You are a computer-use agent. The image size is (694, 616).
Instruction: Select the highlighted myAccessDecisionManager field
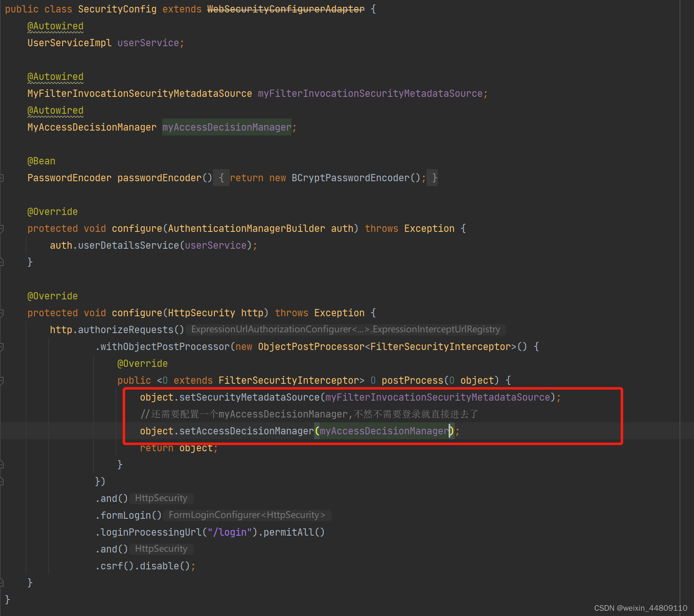click(226, 127)
